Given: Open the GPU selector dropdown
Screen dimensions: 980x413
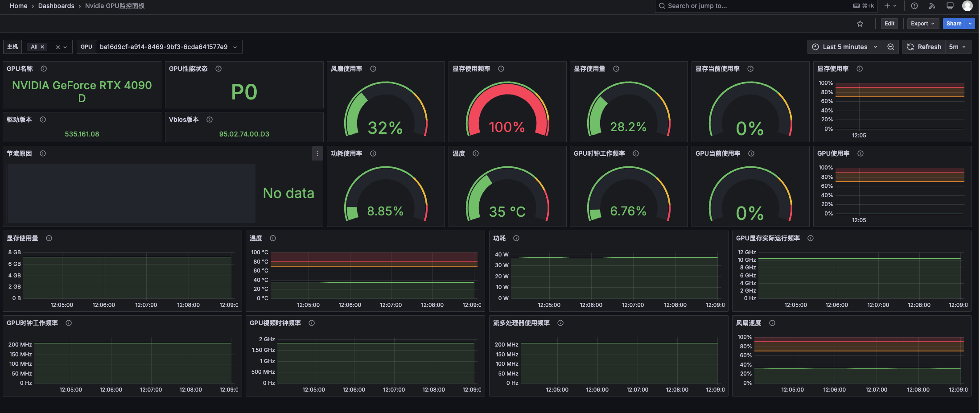Looking at the screenshot, I should [167, 46].
